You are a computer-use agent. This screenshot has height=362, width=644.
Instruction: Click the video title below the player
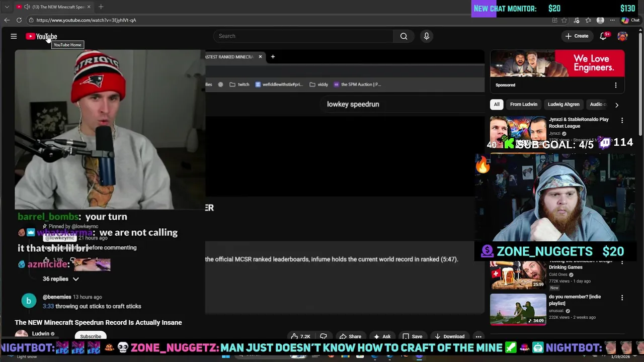98,322
